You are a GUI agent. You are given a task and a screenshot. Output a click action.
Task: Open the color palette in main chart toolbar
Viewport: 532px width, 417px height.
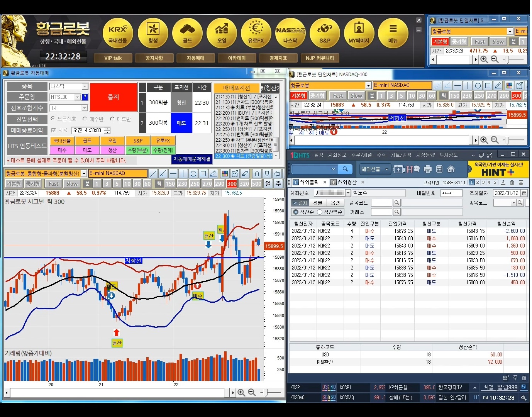point(225,173)
